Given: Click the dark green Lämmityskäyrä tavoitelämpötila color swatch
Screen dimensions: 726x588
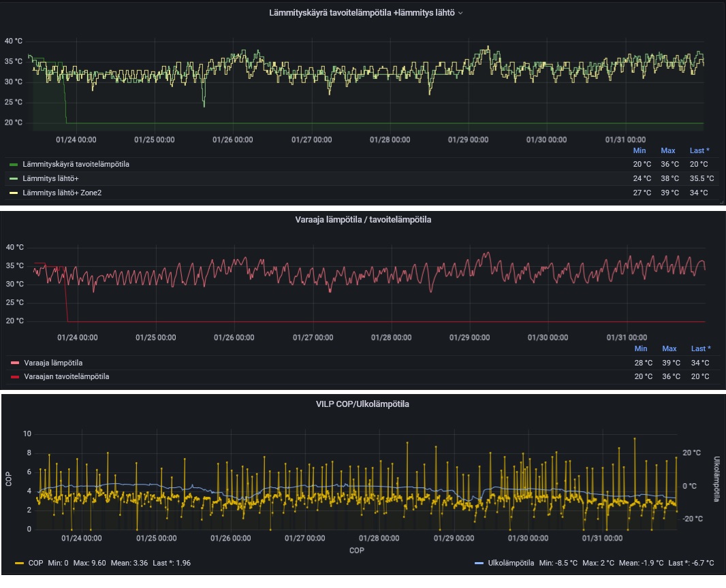Looking at the screenshot, I should tap(14, 165).
